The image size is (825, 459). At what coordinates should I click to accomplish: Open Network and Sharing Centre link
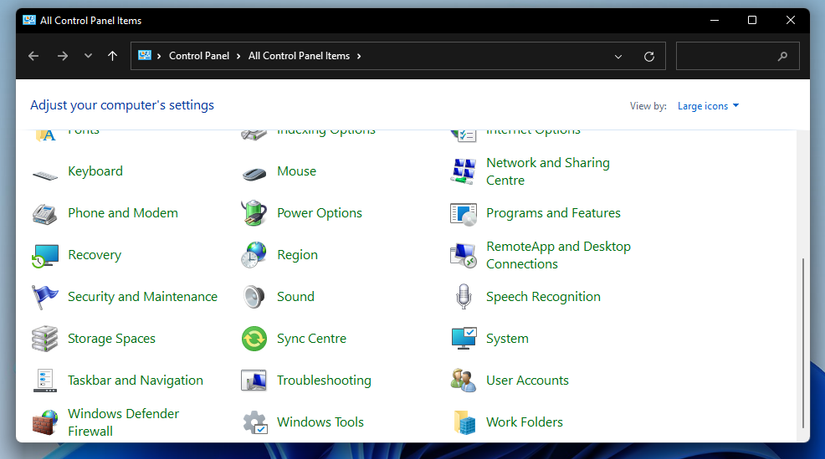(548, 172)
